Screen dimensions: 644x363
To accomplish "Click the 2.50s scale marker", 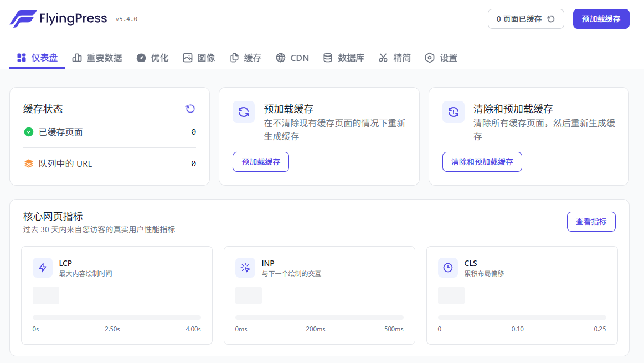I will pos(112,329).
